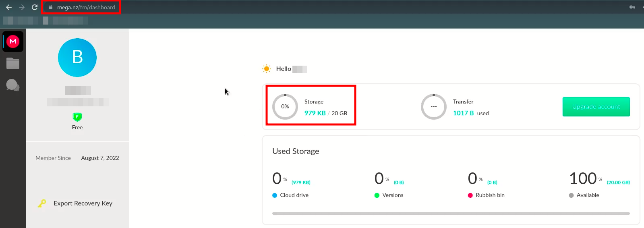Click the blue Cloud drive dot
Viewport: 644px width, 228px height.
pos(275,195)
